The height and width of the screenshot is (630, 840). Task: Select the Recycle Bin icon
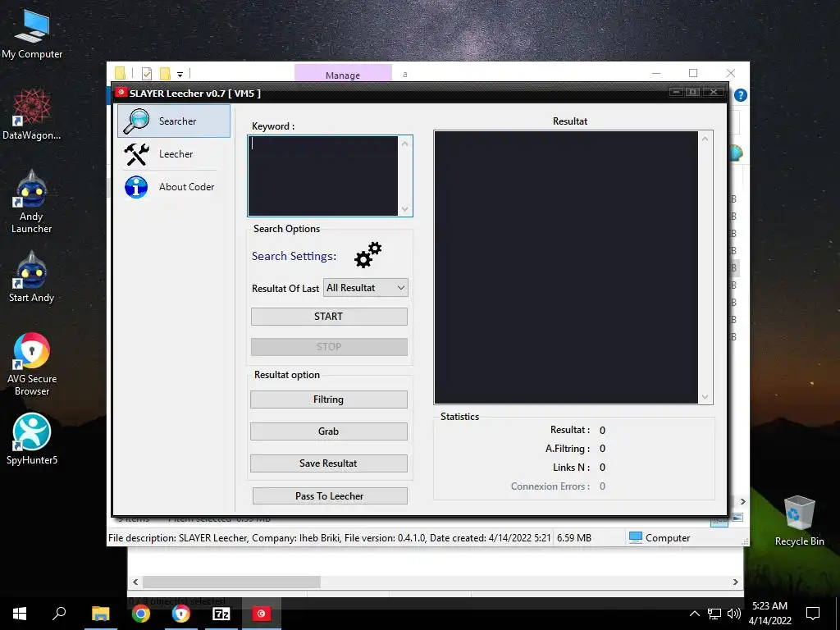pos(799,521)
